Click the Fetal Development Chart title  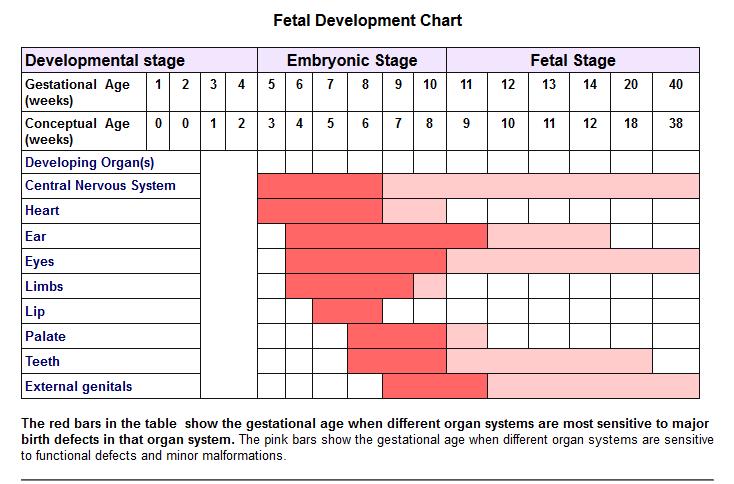click(x=368, y=20)
